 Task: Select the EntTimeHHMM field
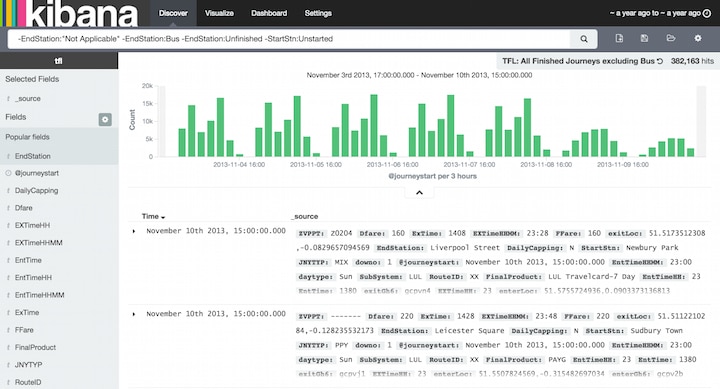(x=39, y=295)
